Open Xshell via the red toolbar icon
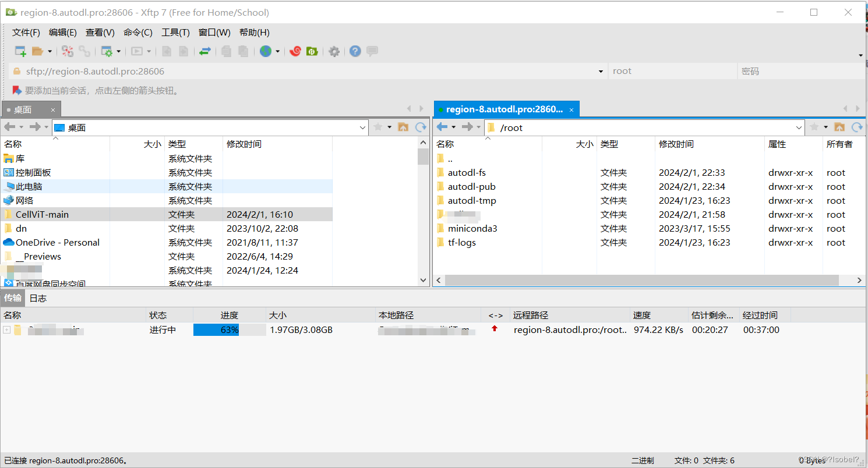The height and width of the screenshot is (468, 868). pyautogui.click(x=296, y=51)
